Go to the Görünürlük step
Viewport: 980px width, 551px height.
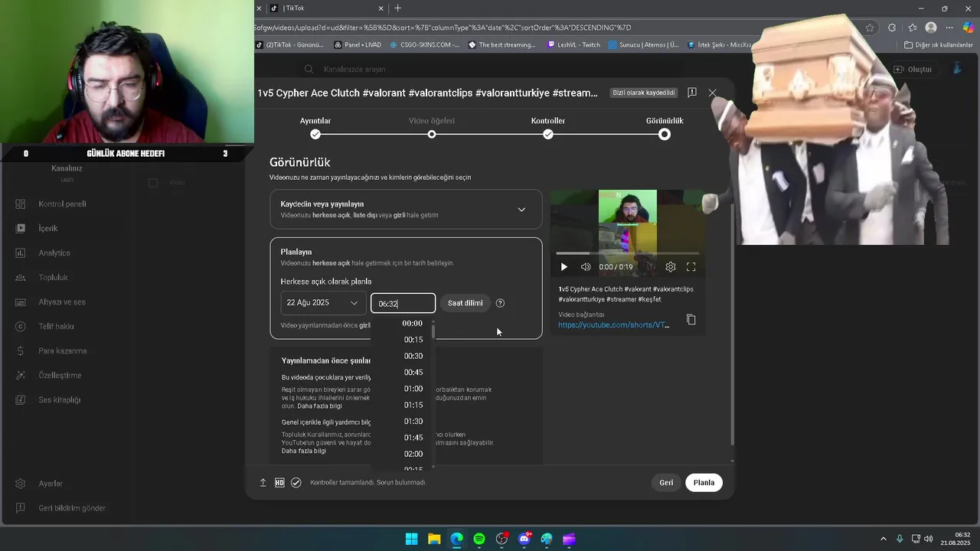665,127
